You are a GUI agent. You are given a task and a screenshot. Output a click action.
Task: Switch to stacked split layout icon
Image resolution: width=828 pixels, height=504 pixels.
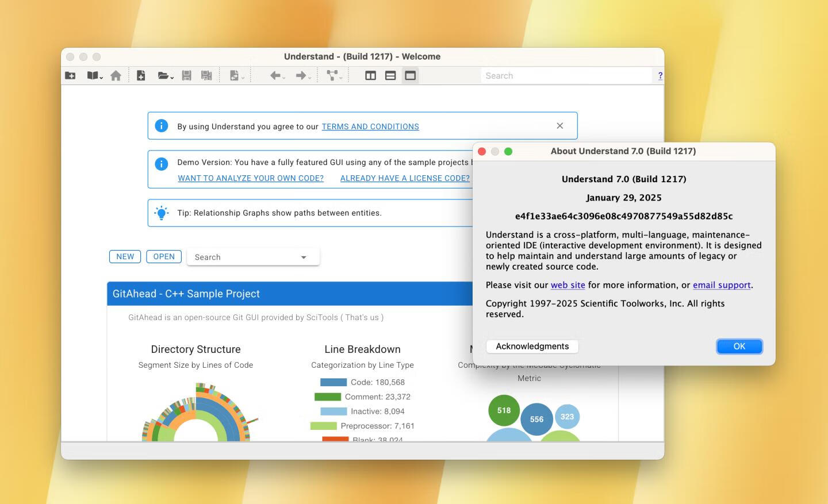point(390,75)
